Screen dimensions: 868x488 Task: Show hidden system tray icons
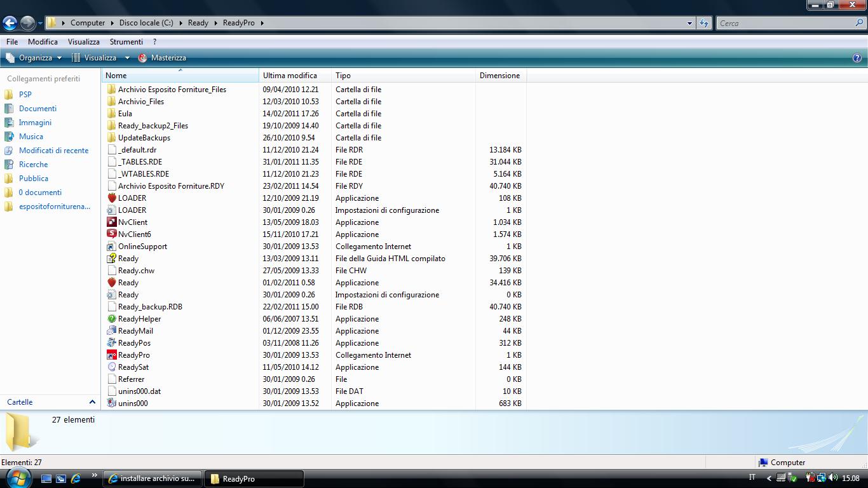(x=769, y=478)
